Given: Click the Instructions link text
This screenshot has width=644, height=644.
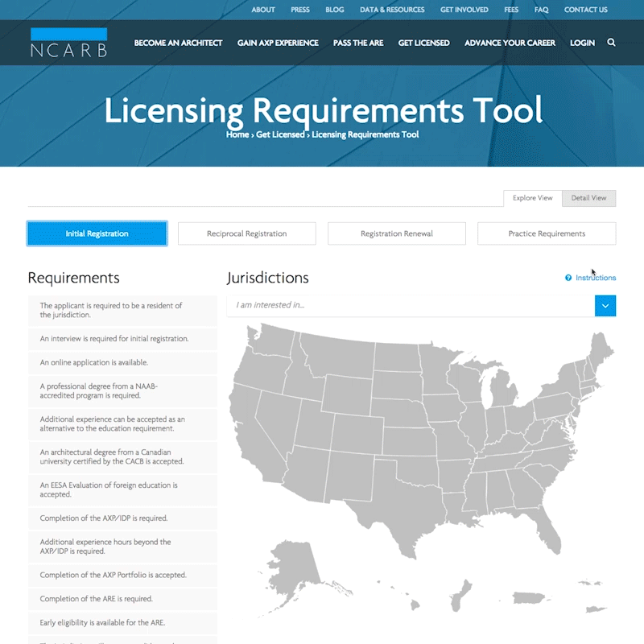Looking at the screenshot, I should 596,278.
